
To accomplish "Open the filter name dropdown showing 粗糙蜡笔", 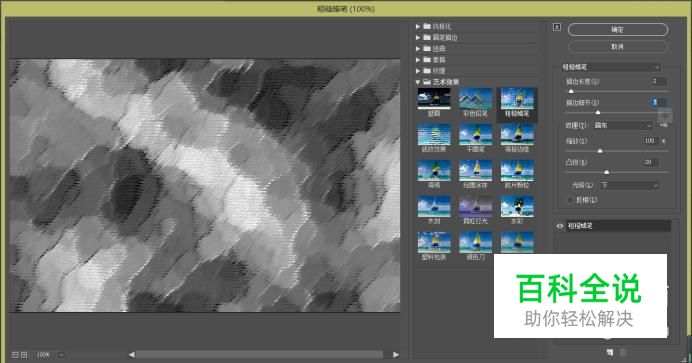I will 611,67.
